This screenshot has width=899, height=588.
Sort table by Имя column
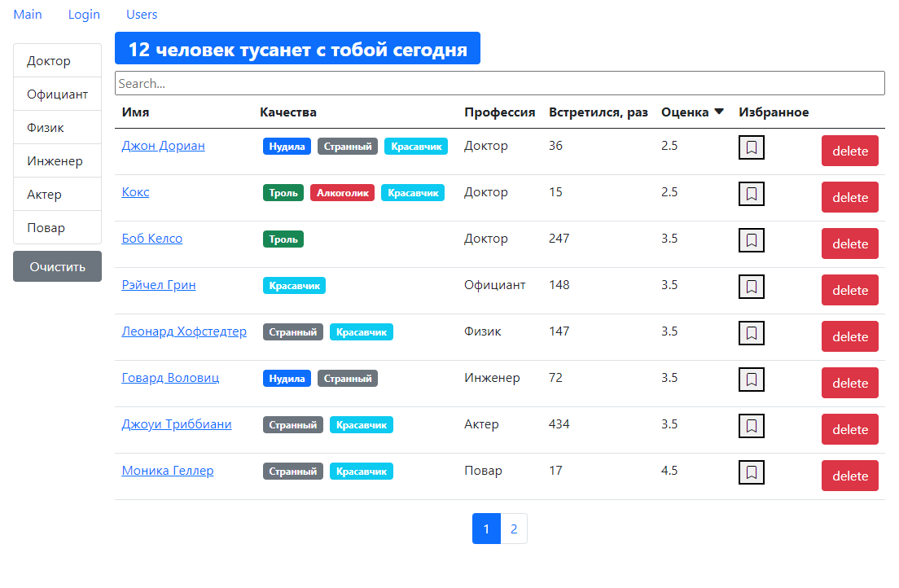pos(135,112)
